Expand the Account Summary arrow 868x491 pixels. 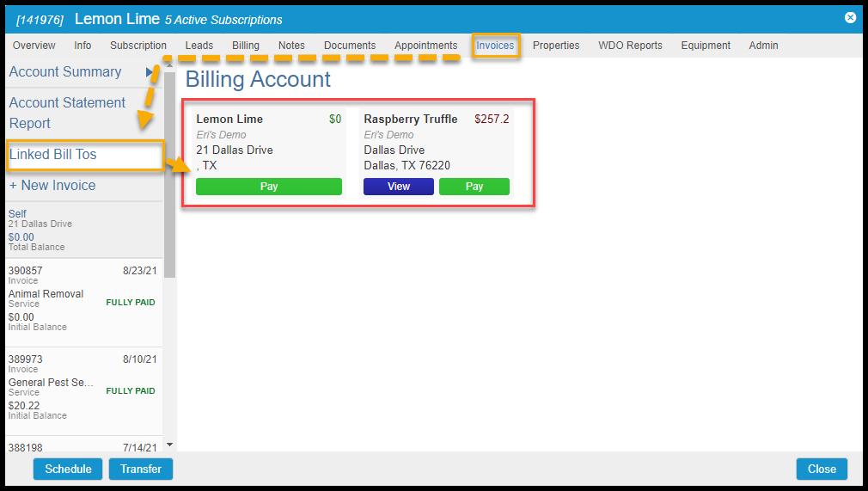(x=150, y=72)
